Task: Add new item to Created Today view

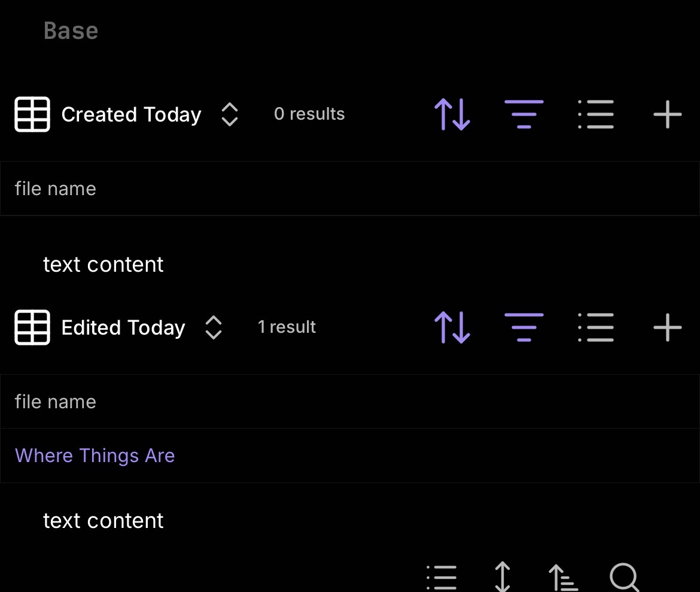Action: click(668, 114)
